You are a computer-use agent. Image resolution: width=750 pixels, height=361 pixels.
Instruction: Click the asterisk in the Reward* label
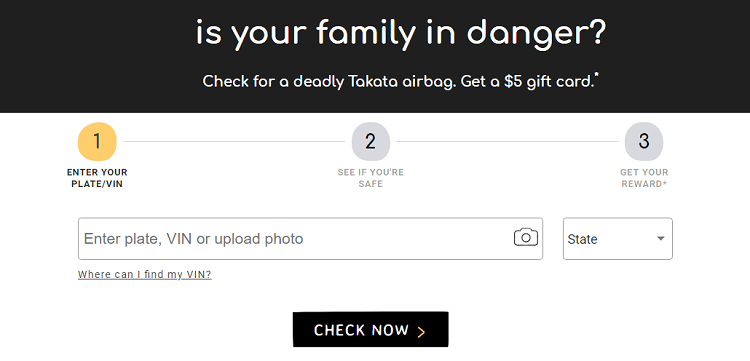click(665, 182)
